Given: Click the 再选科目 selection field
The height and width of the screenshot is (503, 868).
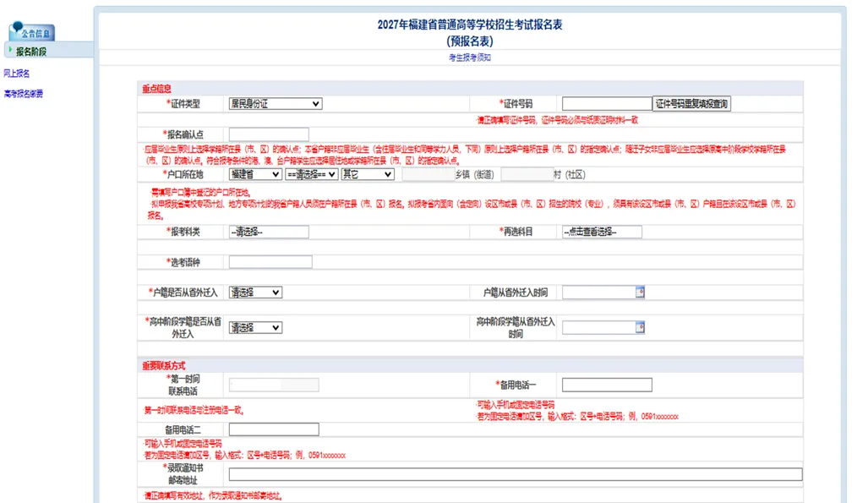Looking at the screenshot, I should 602,232.
